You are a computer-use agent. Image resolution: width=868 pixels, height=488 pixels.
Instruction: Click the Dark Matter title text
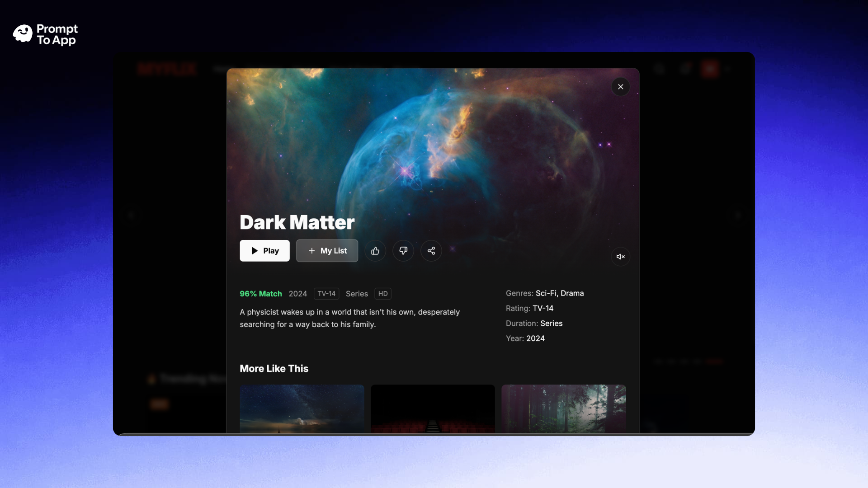pyautogui.click(x=297, y=222)
